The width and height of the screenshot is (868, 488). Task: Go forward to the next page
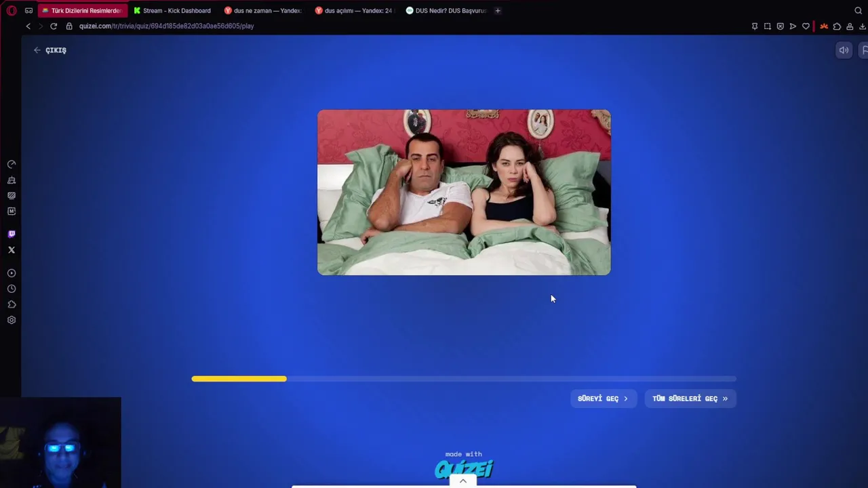pyautogui.click(x=41, y=26)
